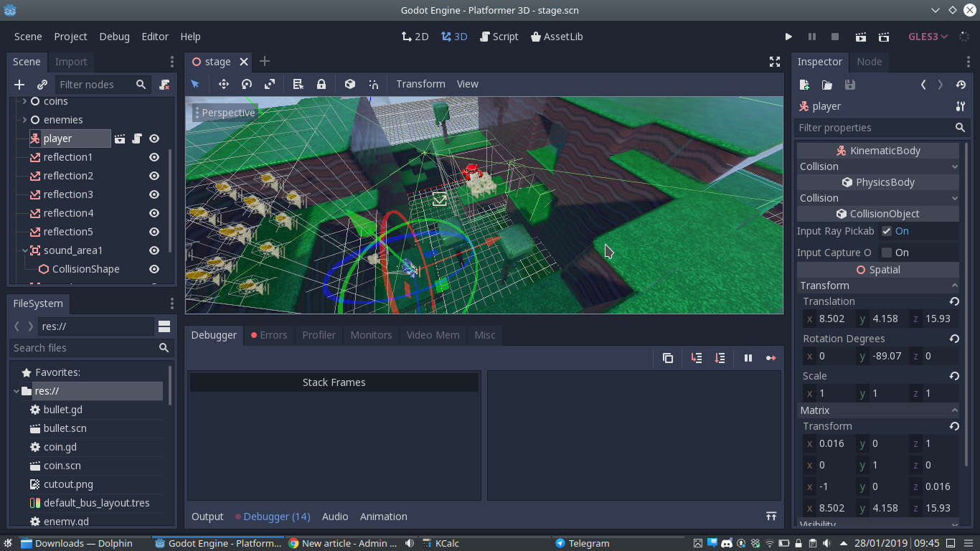Screen dimensions: 980x551
Task: Load an existing resource folder icon
Action: 827,85
